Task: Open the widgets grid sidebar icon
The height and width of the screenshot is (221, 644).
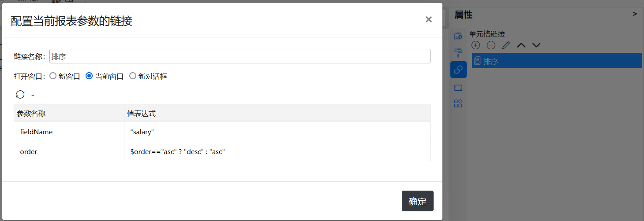Action: pos(458,103)
